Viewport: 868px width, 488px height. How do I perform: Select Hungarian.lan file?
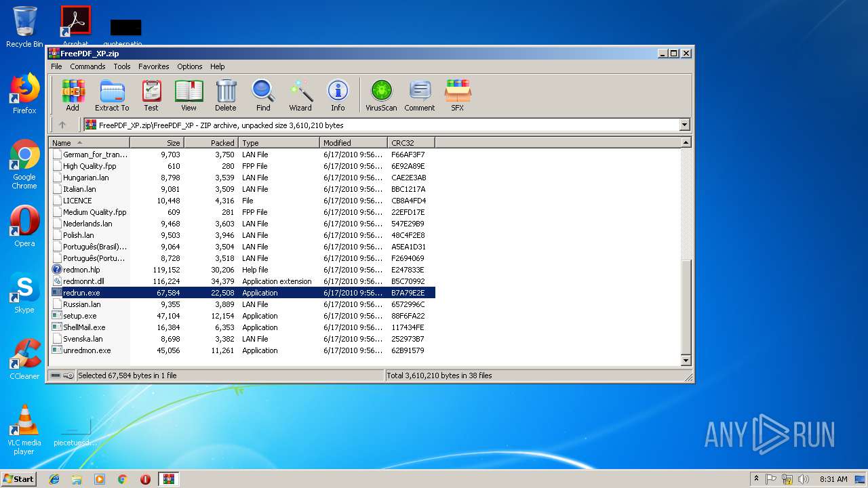[x=242, y=178]
